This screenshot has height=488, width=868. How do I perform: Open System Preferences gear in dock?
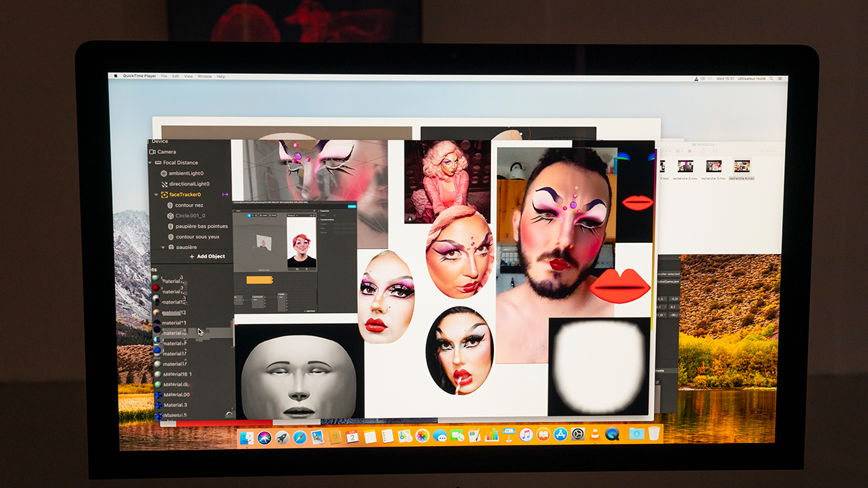[577, 435]
